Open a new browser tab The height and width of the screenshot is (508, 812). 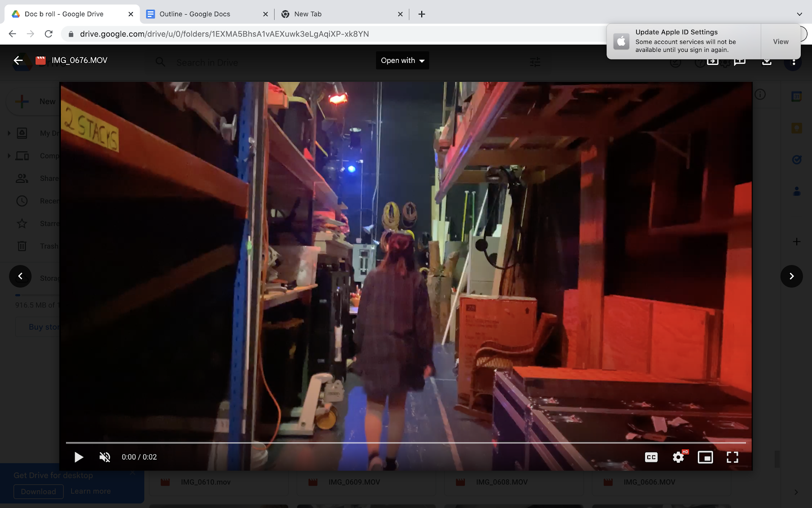pyautogui.click(x=422, y=14)
